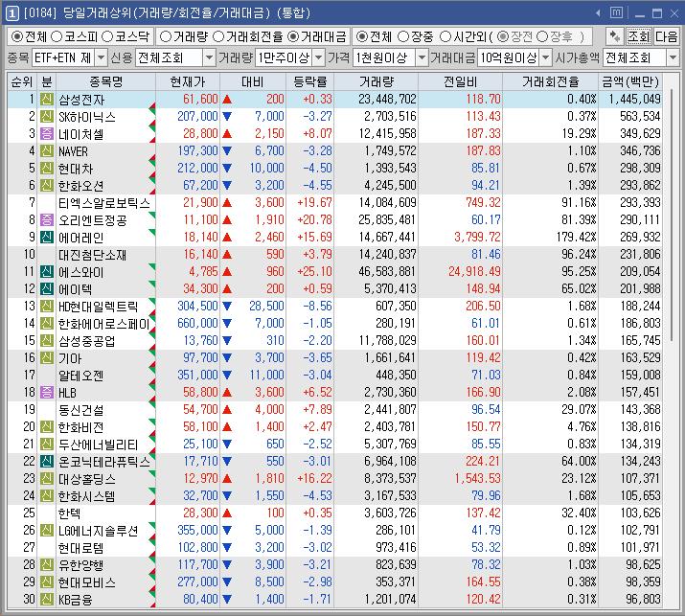This screenshot has height=616, width=685.
Task: Click the 증 badge beside HLB
Action: click(x=47, y=393)
